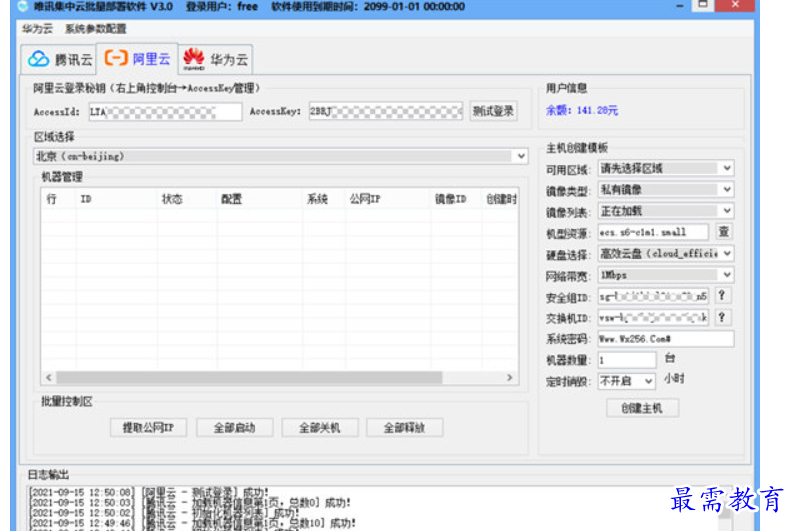Open the 可用区域 dropdown
The image size is (792, 531).
point(726,169)
